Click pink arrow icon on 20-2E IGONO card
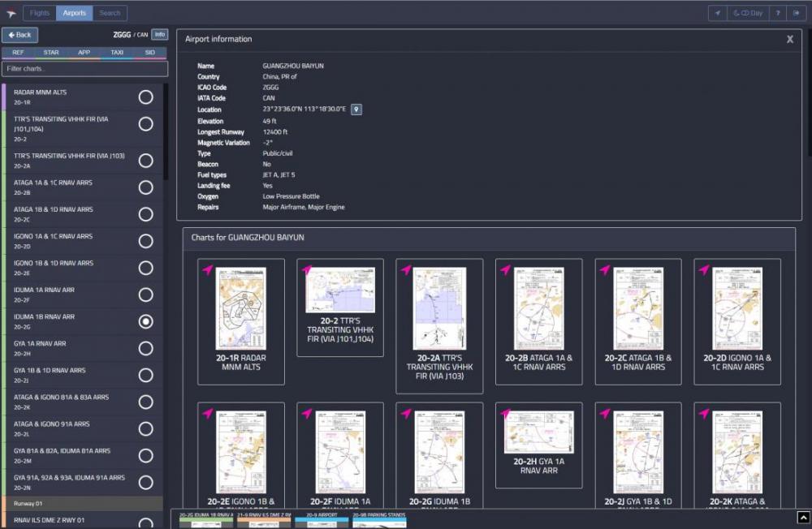Viewport: 812px width, 529px height. point(208,413)
